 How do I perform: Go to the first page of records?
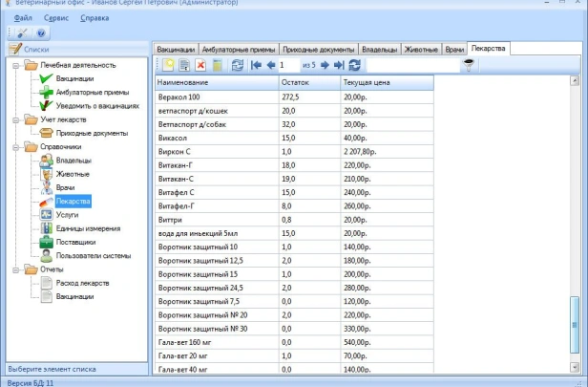click(x=256, y=65)
